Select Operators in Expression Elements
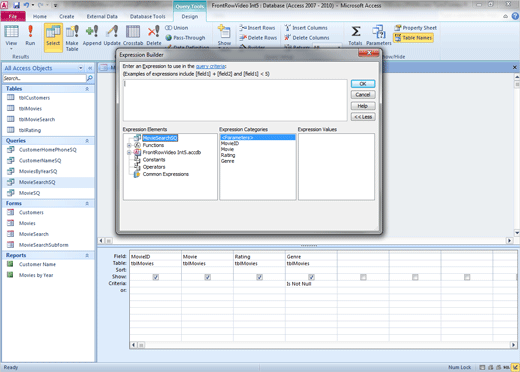Viewport: 520px width, 372px height. click(154, 167)
